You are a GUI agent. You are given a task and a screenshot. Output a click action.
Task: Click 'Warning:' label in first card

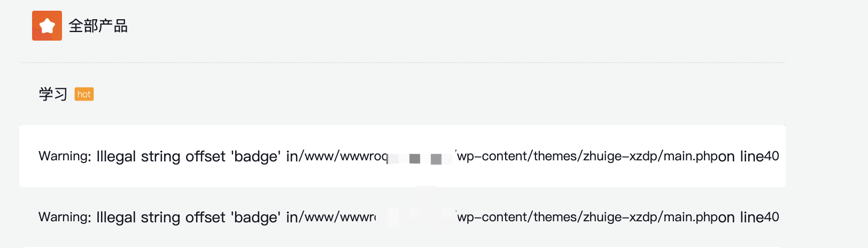point(65,156)
